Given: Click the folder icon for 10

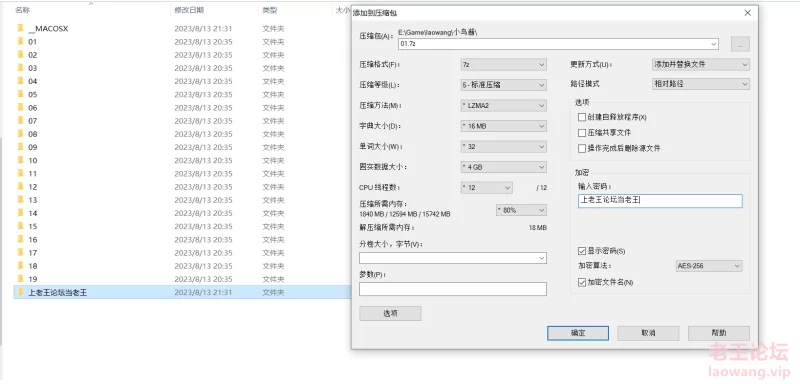Looking at the screenshot, I should pos(20,160).
